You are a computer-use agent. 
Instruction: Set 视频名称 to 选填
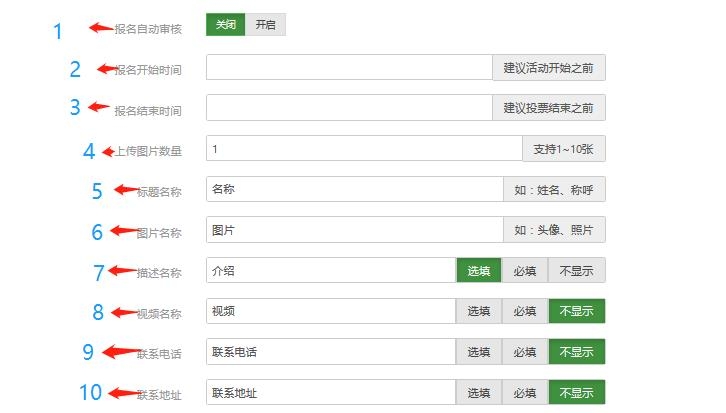click(x=479, y=311)
